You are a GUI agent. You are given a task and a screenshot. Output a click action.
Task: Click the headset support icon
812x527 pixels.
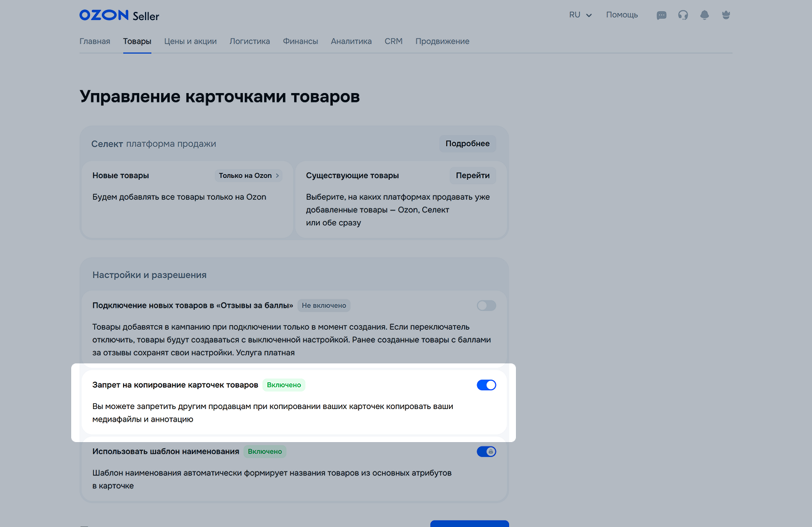(x=683, y=15)
